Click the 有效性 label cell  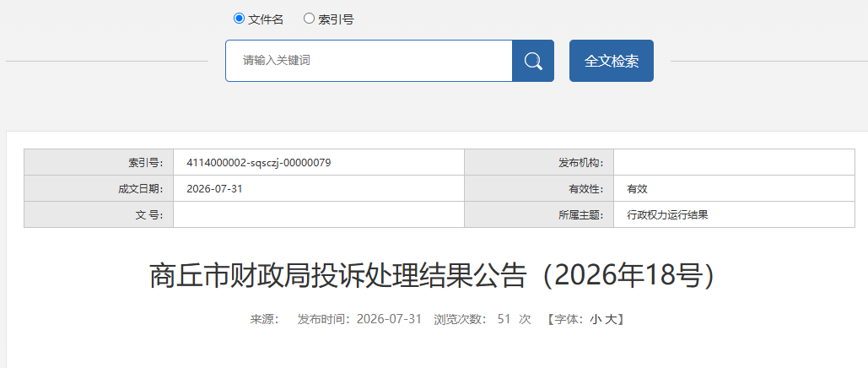[539, 188]
